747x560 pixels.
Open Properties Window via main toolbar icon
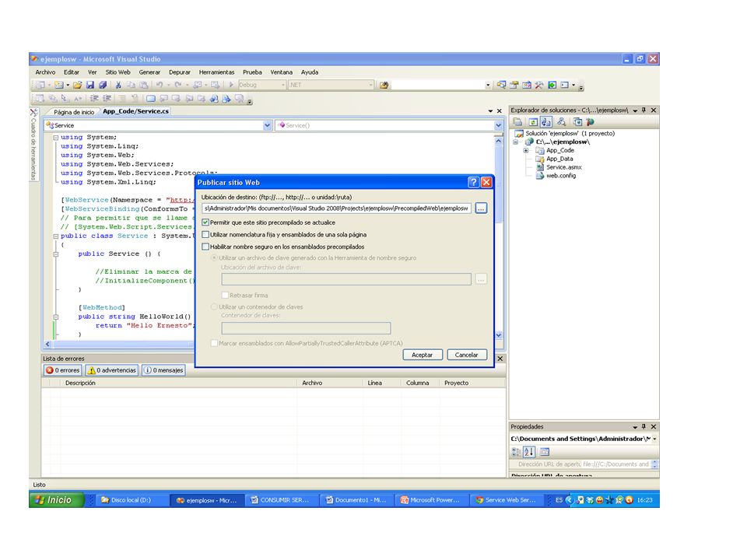(514, 85)
